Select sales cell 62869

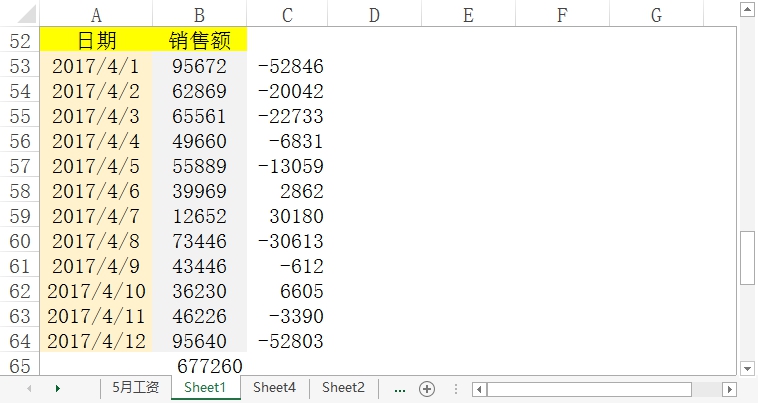click(200, 90)
